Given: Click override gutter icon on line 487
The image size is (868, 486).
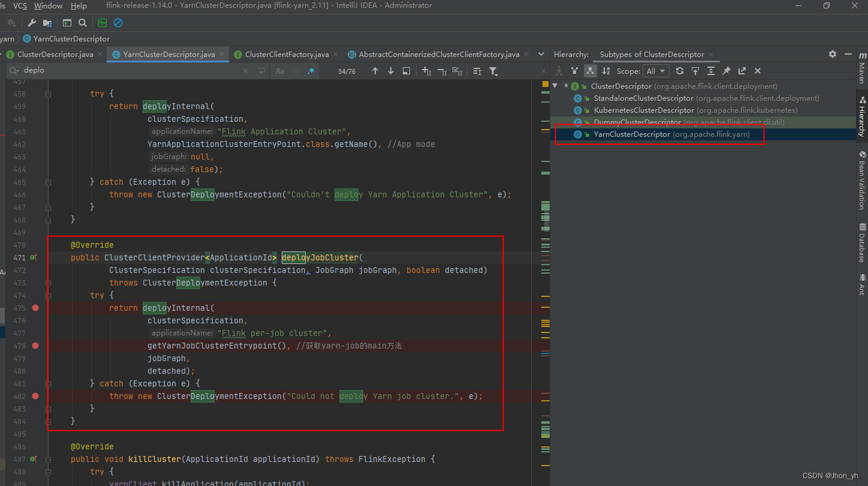Looking at the screenshot, I should (34, 459).
